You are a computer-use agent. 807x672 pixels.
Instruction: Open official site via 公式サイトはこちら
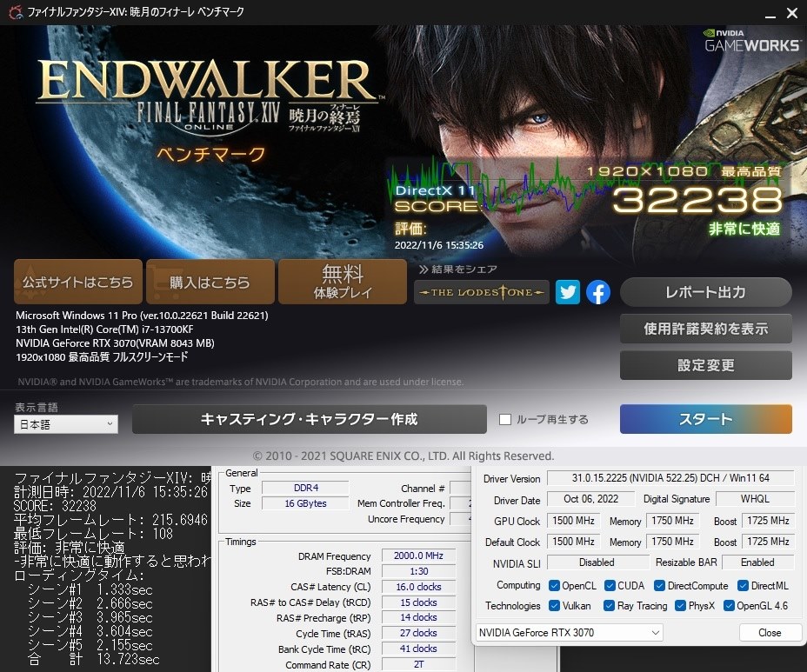[78, 282]
